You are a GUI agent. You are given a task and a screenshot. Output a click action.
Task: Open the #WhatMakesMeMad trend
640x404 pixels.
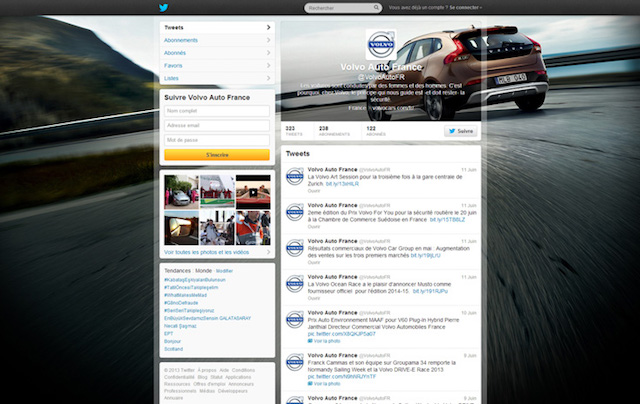point(185,295)
